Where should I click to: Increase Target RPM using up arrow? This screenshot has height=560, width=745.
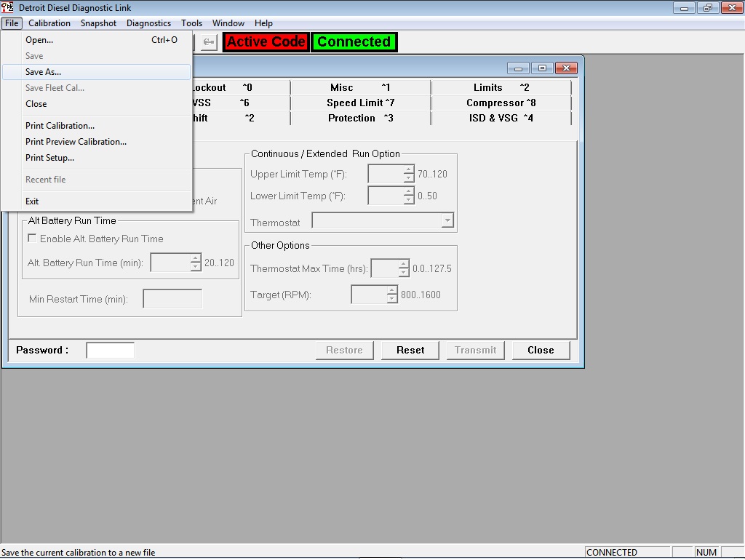pyautogui.click(x=392, y=290)
